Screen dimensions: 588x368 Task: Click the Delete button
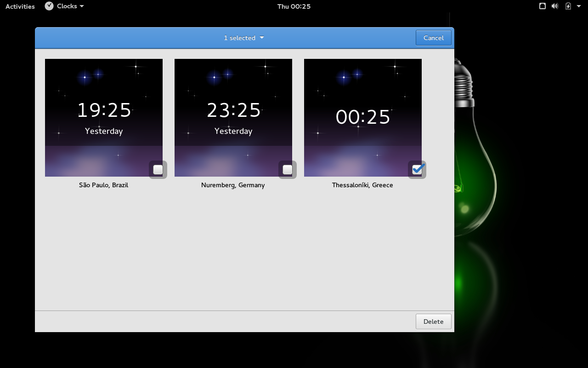[433, 322]
